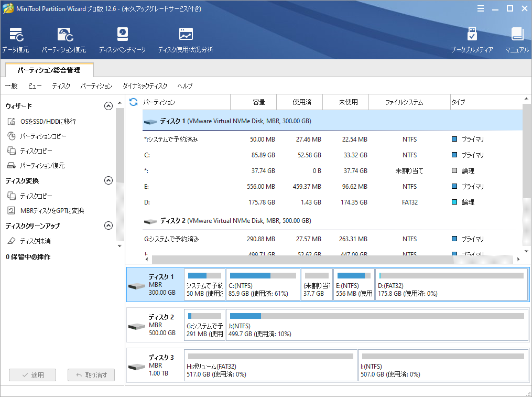Sort by the 未使用 column header

[346, 102]
